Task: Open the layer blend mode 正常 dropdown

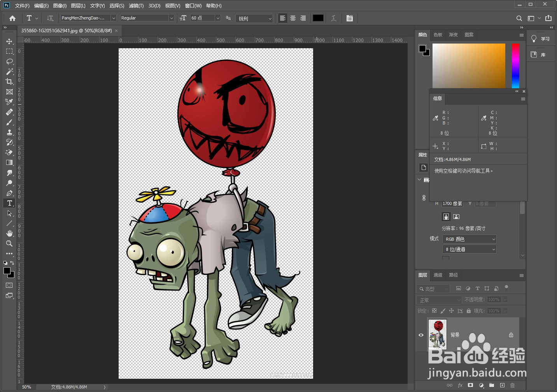Action: tap(439, 300)
